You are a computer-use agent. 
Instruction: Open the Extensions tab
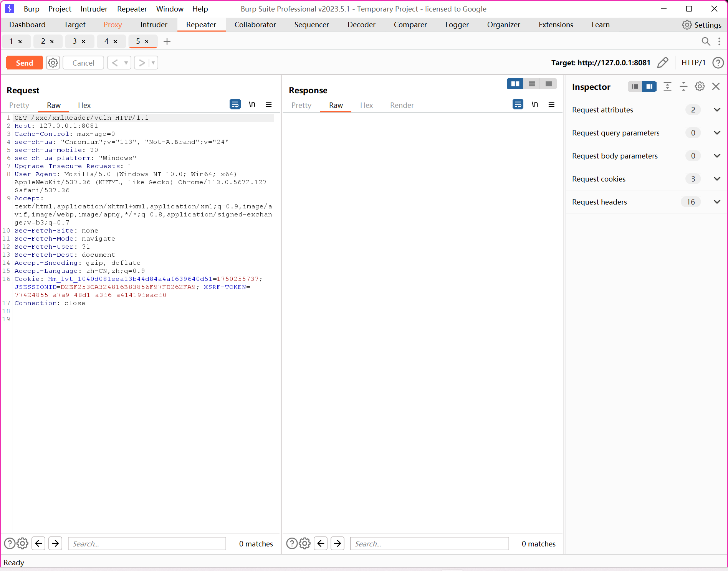(556, 25)
